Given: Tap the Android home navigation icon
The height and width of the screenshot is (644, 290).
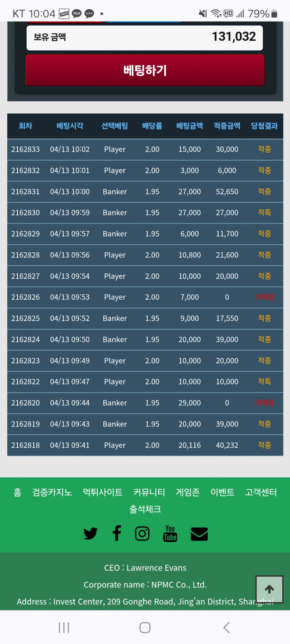Looking at the screenshot, I should (x=145, y=627).
